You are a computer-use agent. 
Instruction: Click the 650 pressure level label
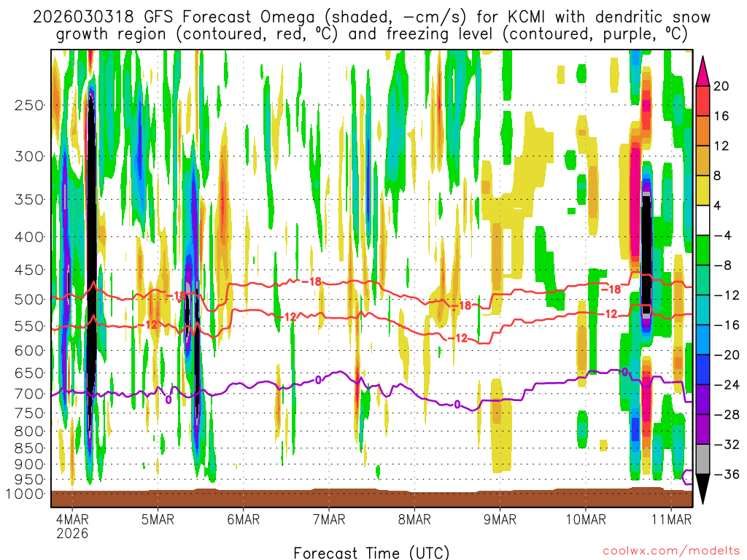pyautogui.click(x=29, y=373)
